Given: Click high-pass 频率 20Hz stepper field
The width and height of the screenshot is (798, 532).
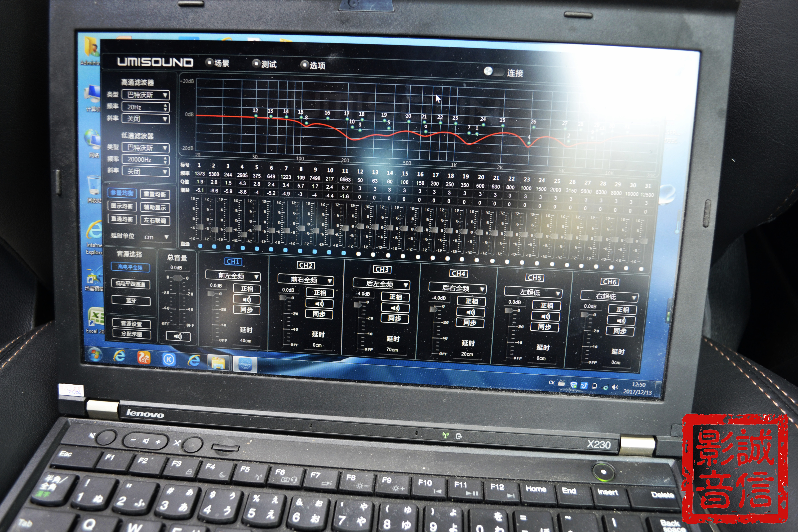Looking at the screenshot, I should coord(146,107).
